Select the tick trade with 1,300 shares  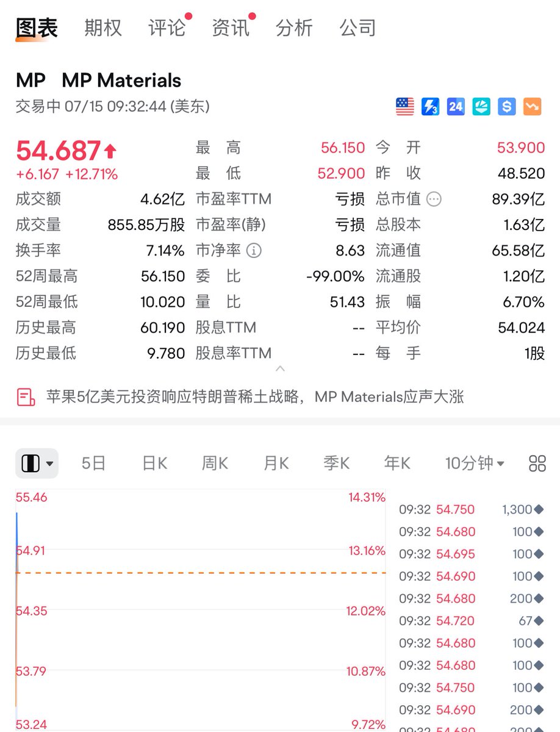point(471,509)
